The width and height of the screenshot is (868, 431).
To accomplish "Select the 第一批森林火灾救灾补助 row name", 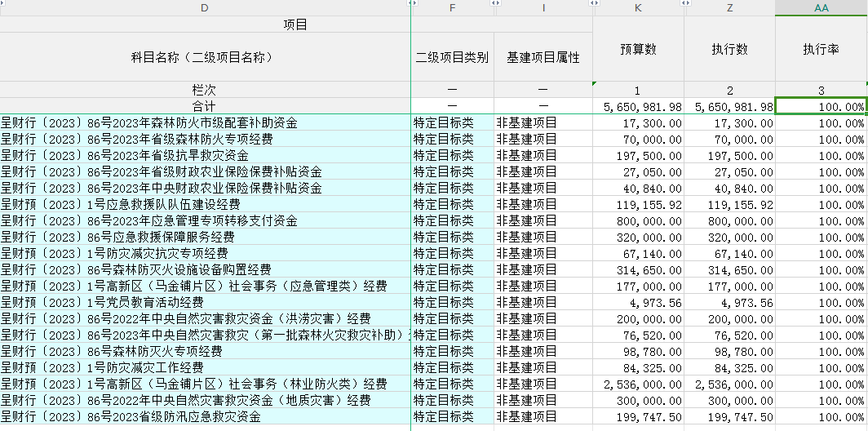I will tap(205, 335).
